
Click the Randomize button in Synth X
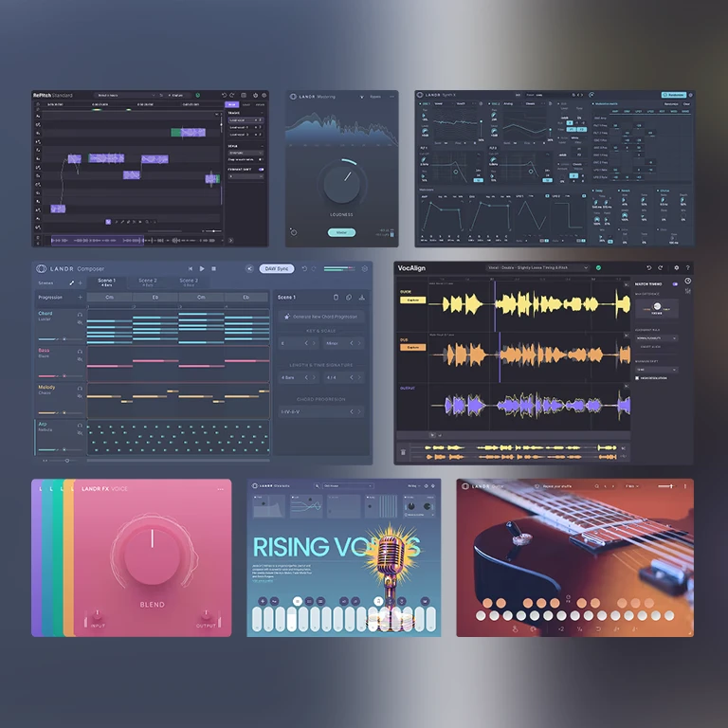click(x=674, y=95)
